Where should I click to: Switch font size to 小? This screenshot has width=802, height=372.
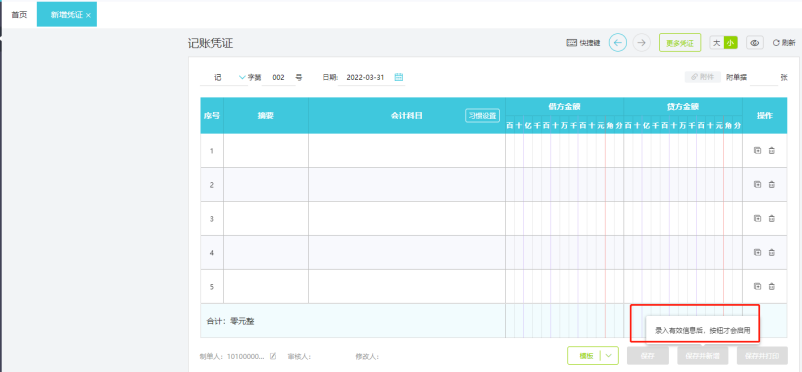730,43
